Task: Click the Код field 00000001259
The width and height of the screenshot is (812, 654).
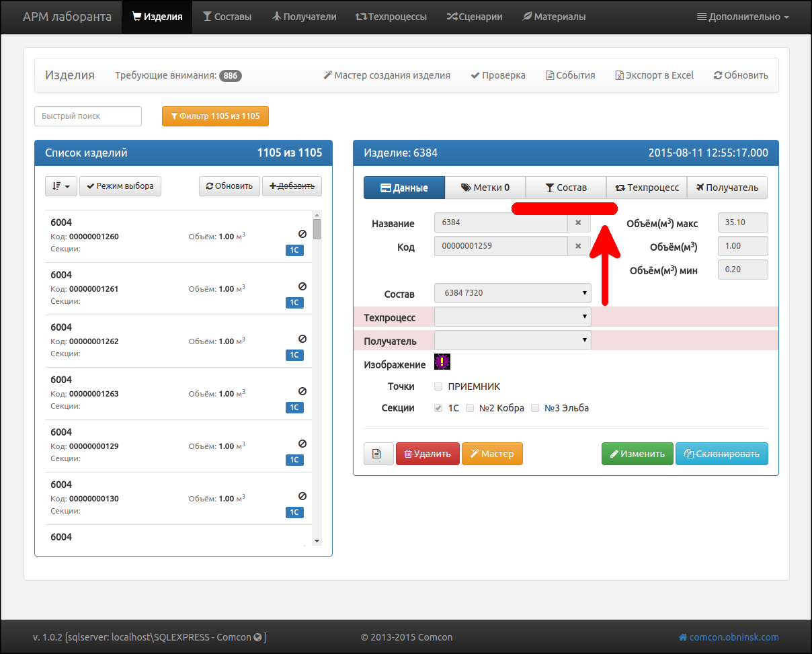Action: pos(501,246)
